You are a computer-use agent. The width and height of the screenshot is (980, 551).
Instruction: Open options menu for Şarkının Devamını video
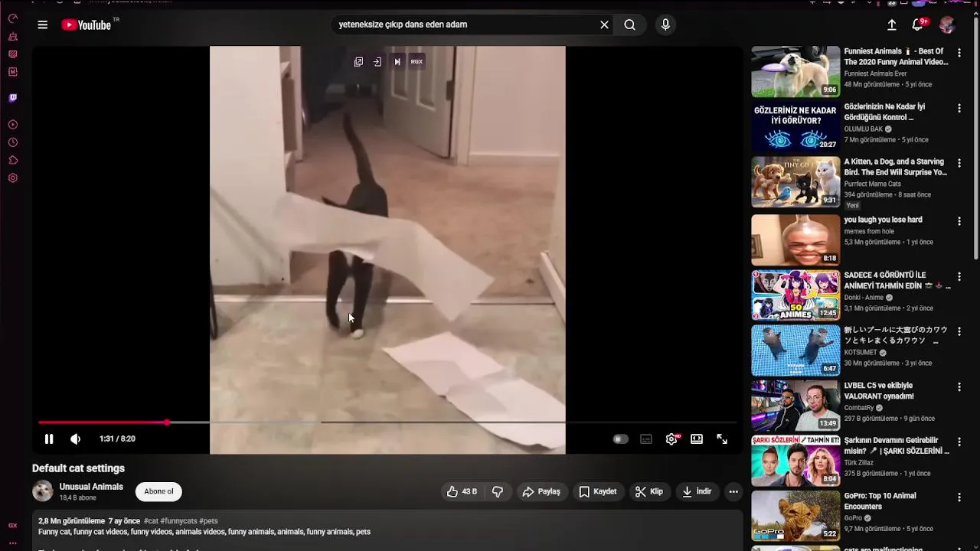pyautogui.click(x=959, y=442)
